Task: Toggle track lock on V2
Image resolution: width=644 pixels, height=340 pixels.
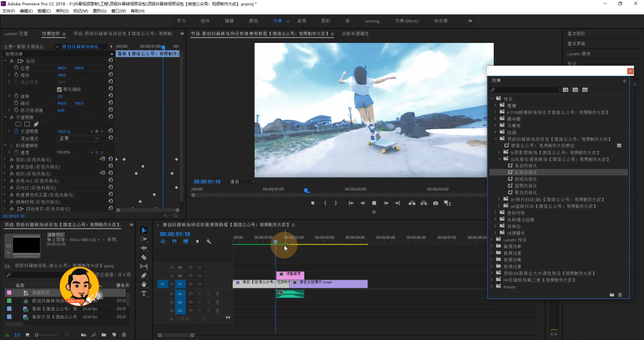Action: tap(172, 276)
